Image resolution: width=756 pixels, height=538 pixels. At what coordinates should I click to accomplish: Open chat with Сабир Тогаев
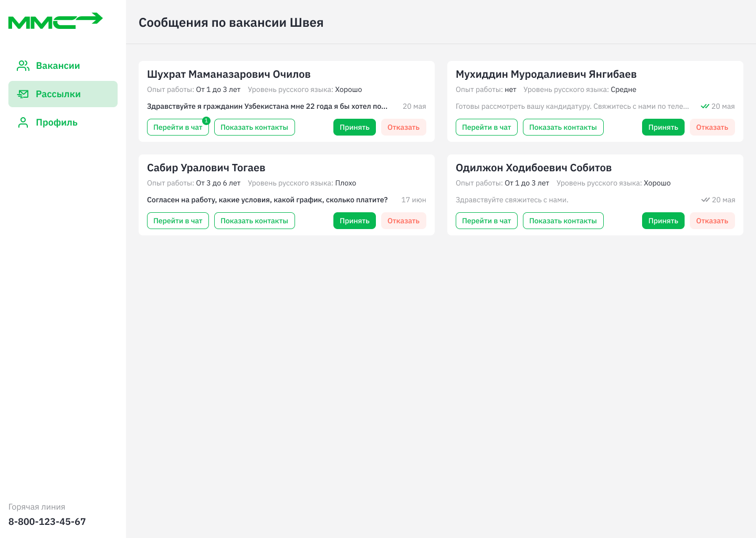[177, 221]
